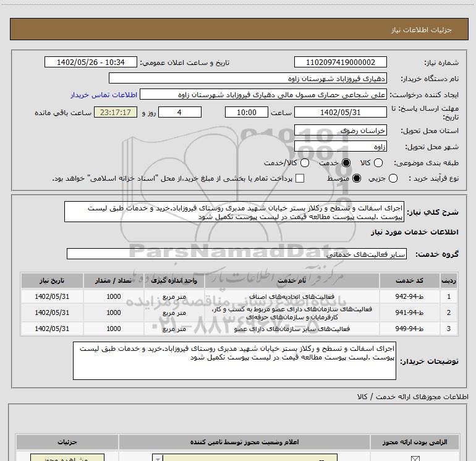The image size is (476, 461).
Task: Click the requester field علی شجاعی حصاری
Action: tap(263, 95)
